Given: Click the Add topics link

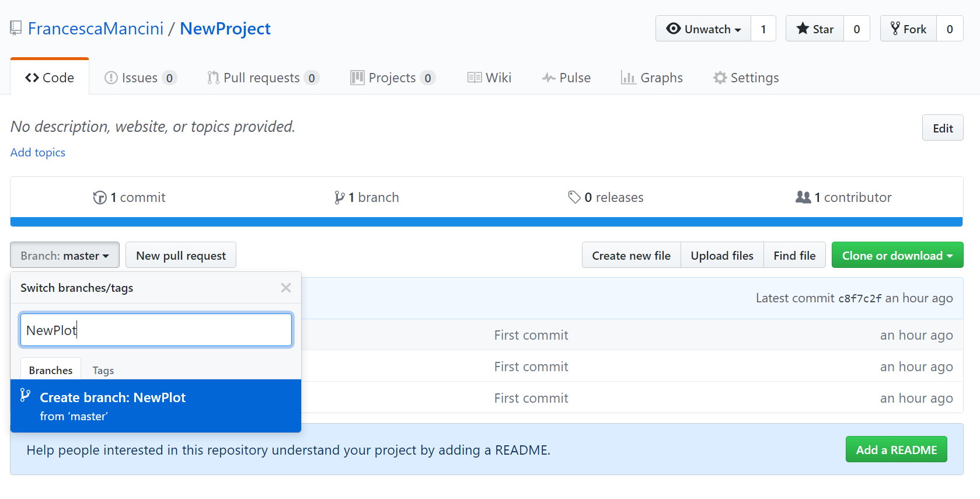Looking at the screenshot, I should 38,152.
